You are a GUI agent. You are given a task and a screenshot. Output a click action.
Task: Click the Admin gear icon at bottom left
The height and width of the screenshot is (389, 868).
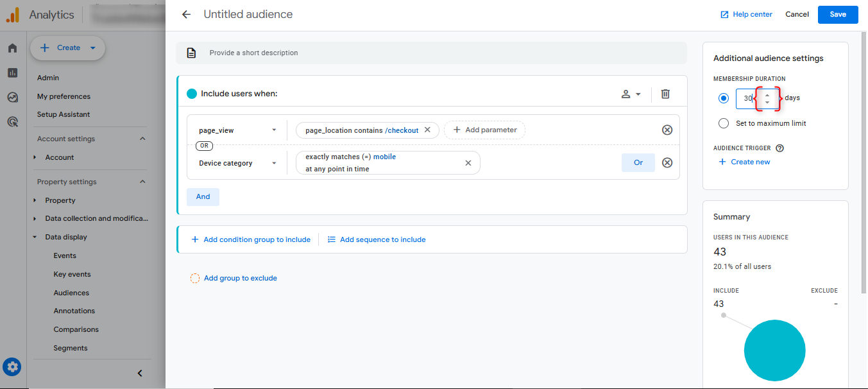click(12, 367)
